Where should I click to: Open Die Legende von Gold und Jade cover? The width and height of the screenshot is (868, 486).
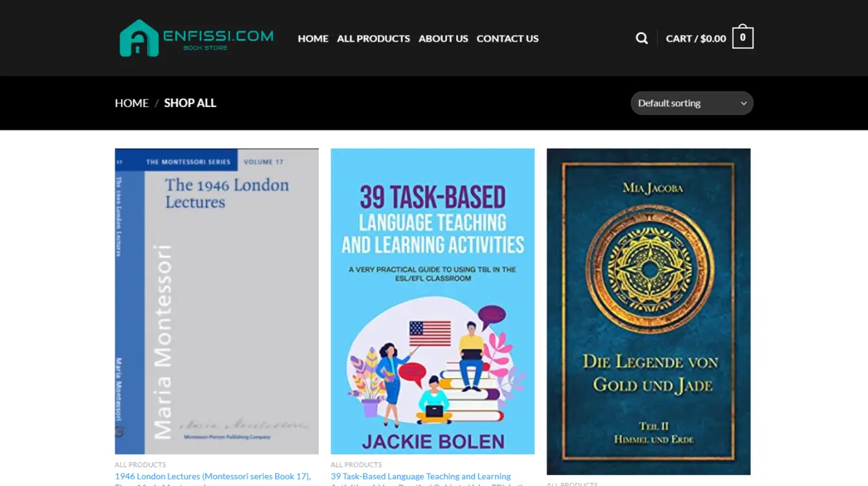649,312
